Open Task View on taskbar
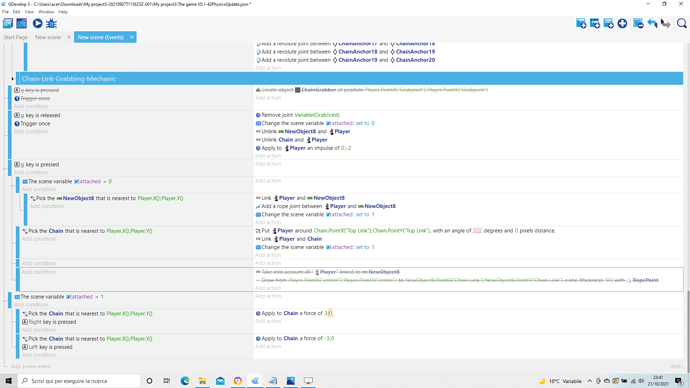The width and height of the screenshot is (690, 388). [x=166, y=381]
